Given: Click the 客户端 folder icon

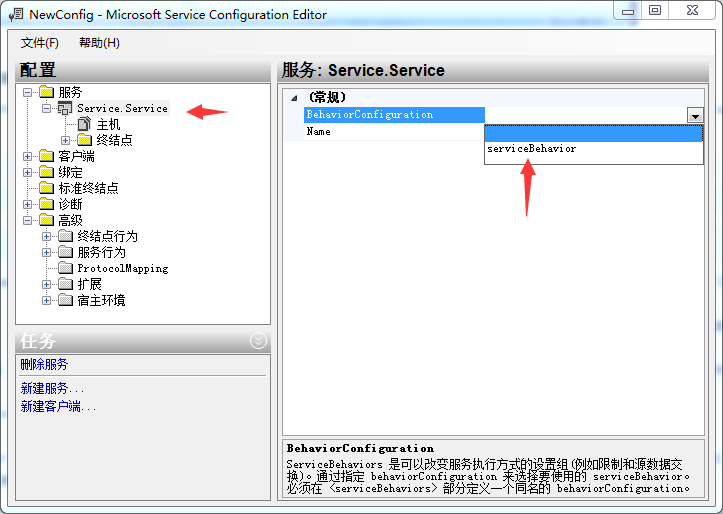Looking at the screenshot, I should click(x=47, y=156).
